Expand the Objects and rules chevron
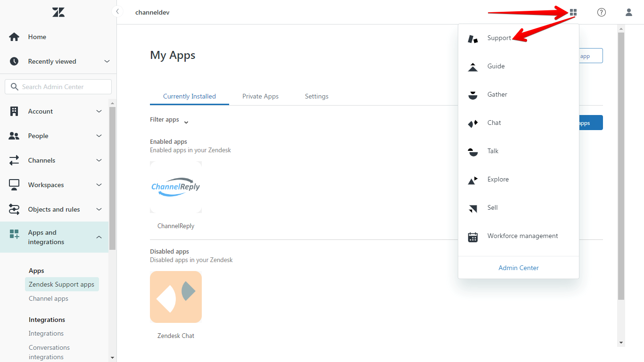The image size is (644, 362). coord(99,209)
